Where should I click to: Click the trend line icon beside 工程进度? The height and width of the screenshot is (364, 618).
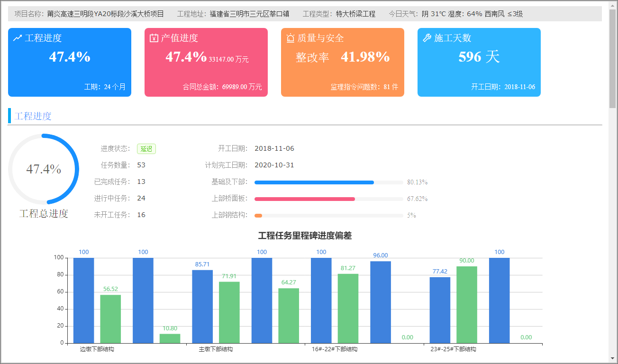click(18, 38)
